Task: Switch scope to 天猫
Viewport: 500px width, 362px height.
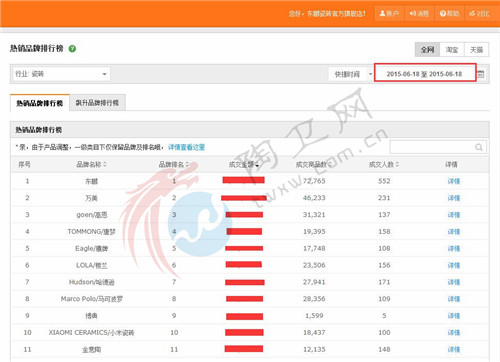Action: point(476,50)
